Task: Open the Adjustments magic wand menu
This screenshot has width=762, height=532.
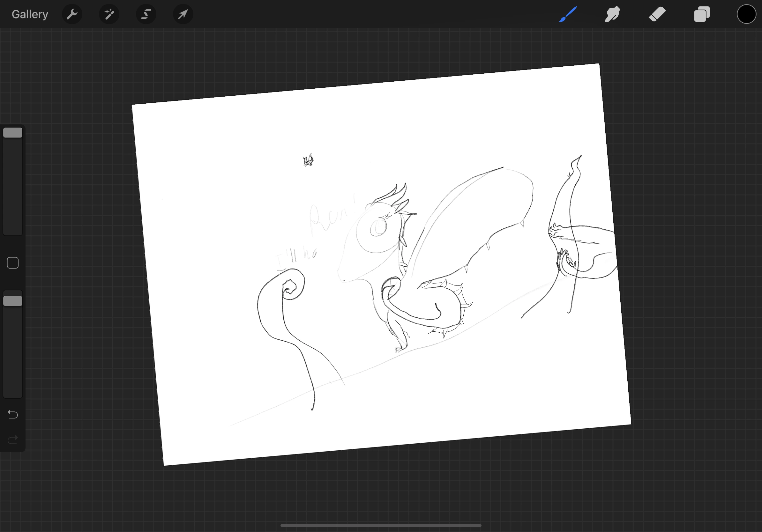Action: (x=109, y=14)
